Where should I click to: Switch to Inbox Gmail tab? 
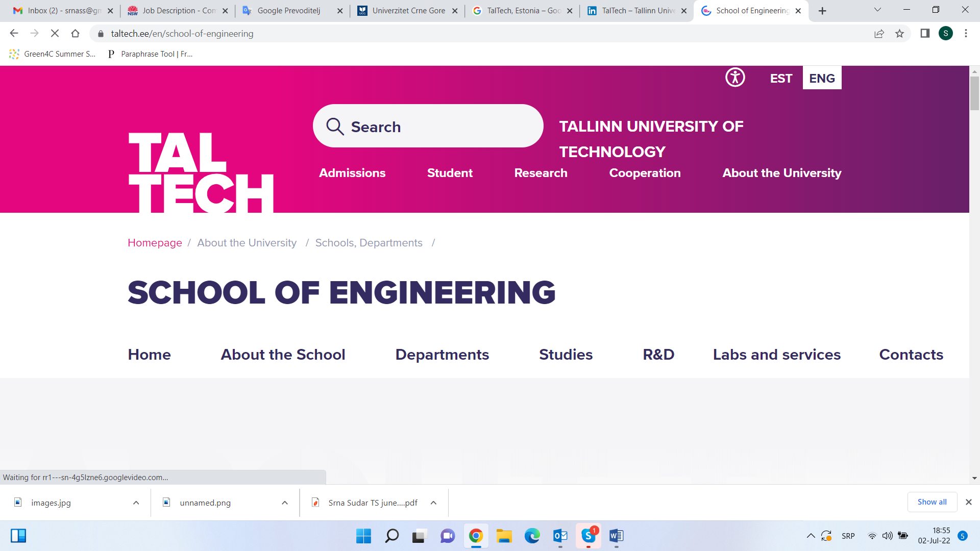63,11
